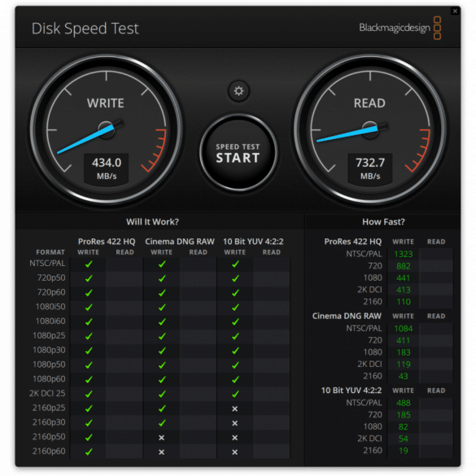Screen dimensions: 476x476
Task: Click Cinema DNG RAW write checkmark for 1080i60
Action: [x=162, y=321]
